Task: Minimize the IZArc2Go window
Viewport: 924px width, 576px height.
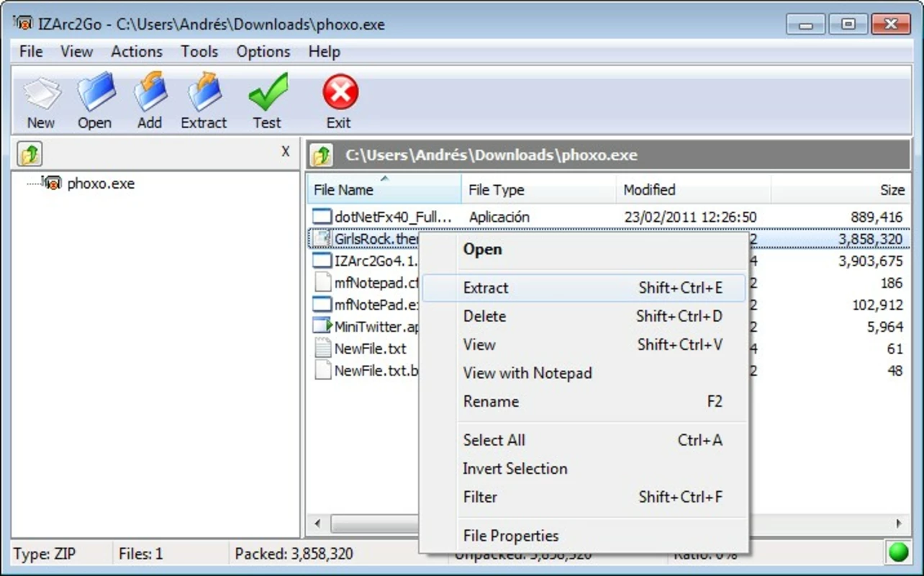Action: pos(806,24)
